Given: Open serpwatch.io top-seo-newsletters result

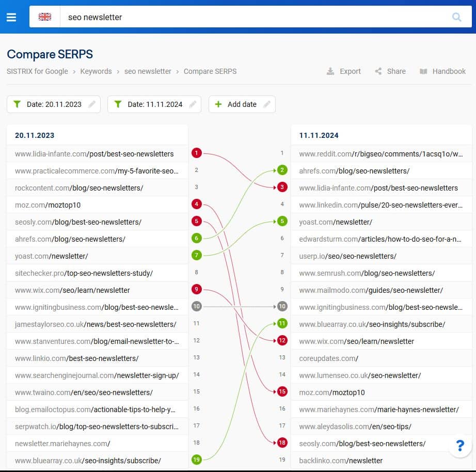Looking at the screenshot, I should (97, 427).
